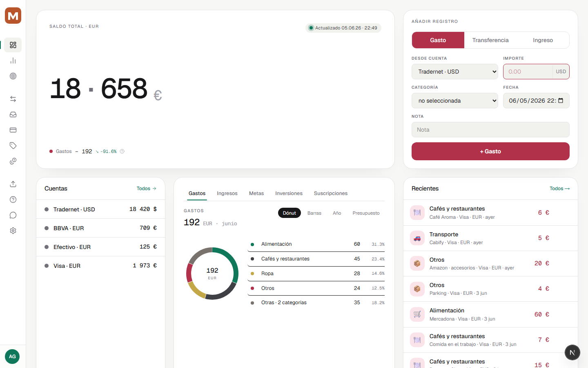Click the green dot beside Alimentación
The image size is (588, 368).
tap(252, 245)
